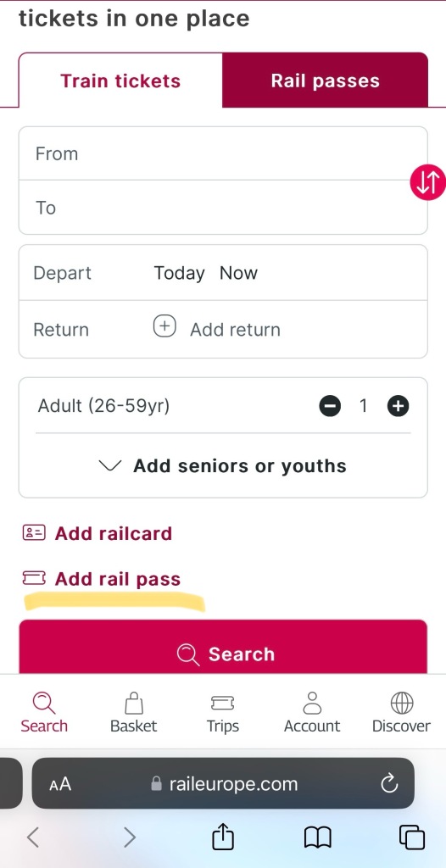The width and height of the screenshot is (446, 868).
Task: Open Basket in bottom navigation
Action: [133, 712]
